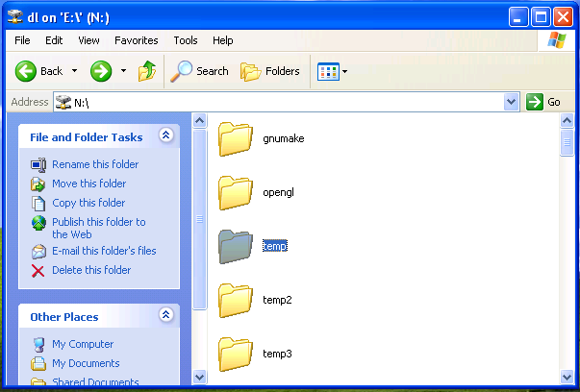Open the Views dropdown arrow

click(x=344, y=72)
